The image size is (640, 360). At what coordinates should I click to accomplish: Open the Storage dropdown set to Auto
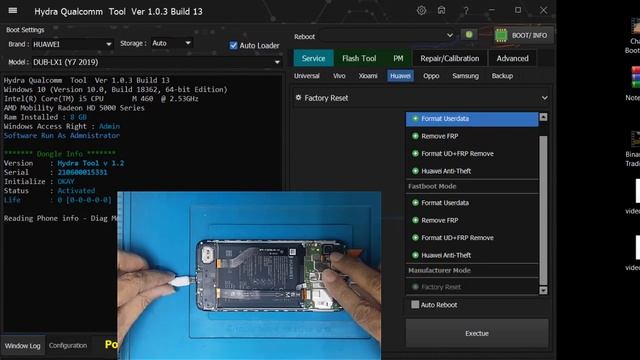(171, 43)
